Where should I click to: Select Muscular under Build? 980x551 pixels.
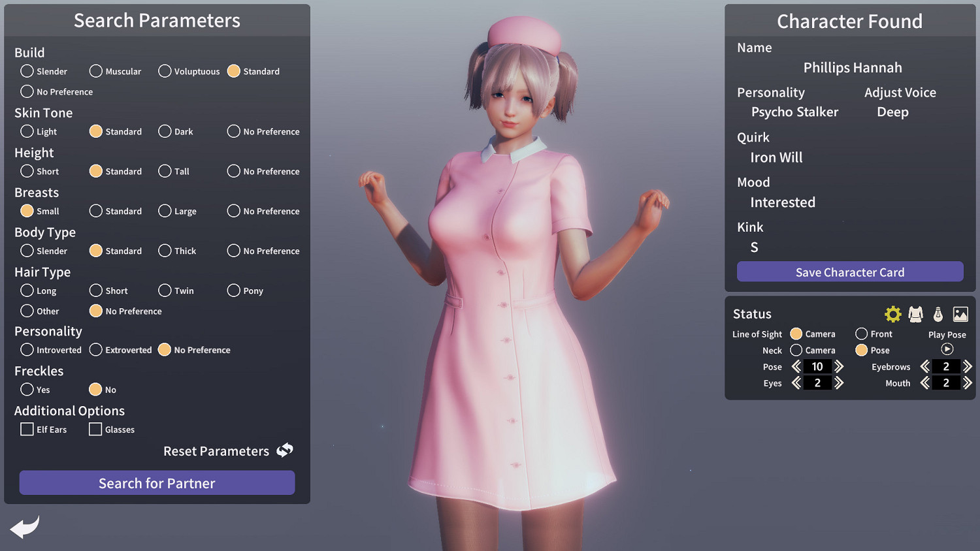pos(96,71)
